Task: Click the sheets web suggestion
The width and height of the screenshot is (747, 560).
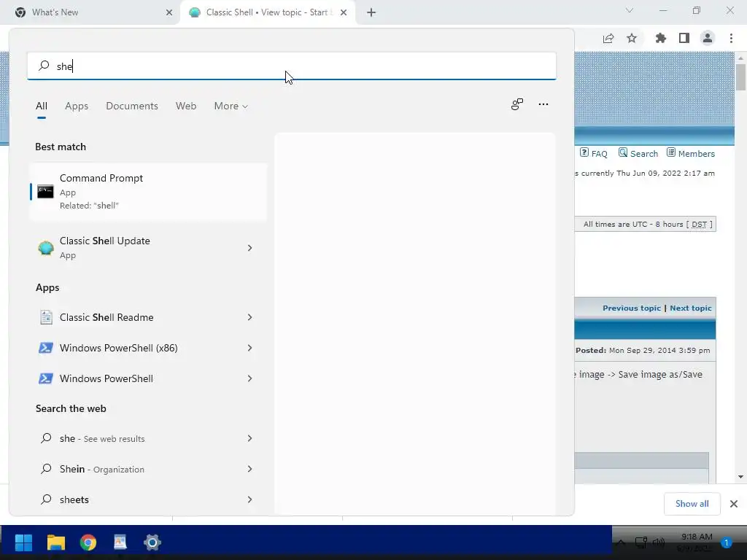Action: (x=148, y=499)
